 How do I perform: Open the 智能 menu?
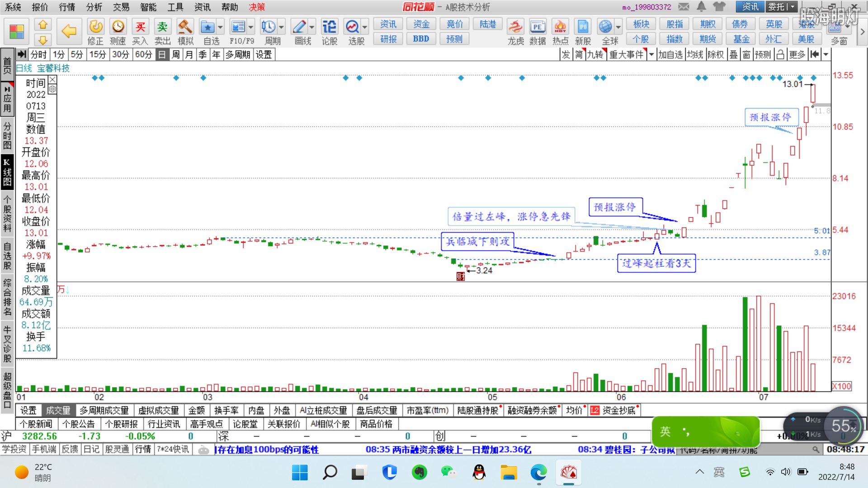click(148, 7)
